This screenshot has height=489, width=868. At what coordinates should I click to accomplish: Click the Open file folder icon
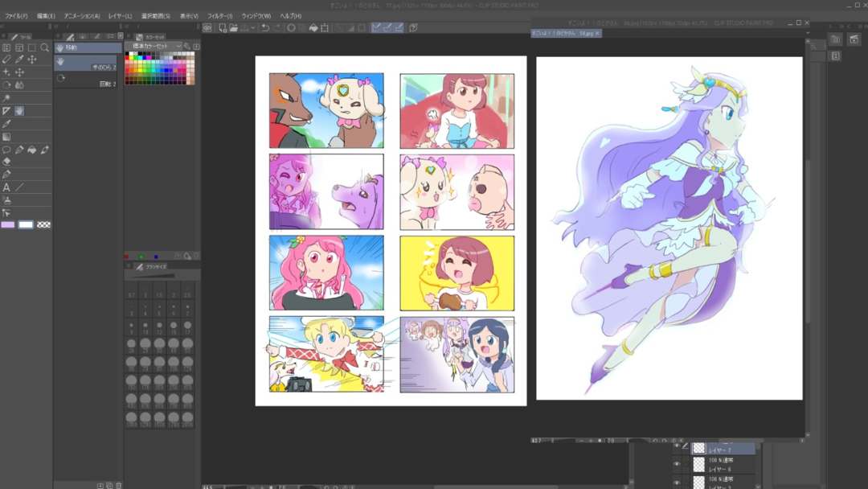233,28
